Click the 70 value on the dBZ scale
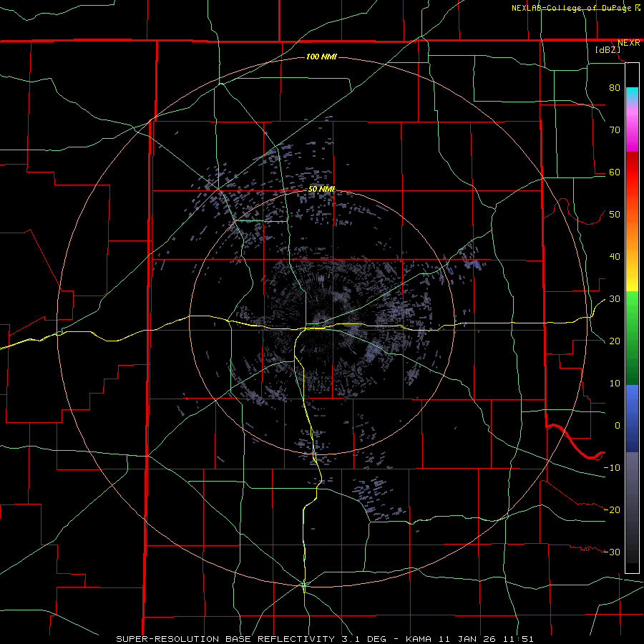The height and width of the screenshot is (644, 644). (615, 130)
